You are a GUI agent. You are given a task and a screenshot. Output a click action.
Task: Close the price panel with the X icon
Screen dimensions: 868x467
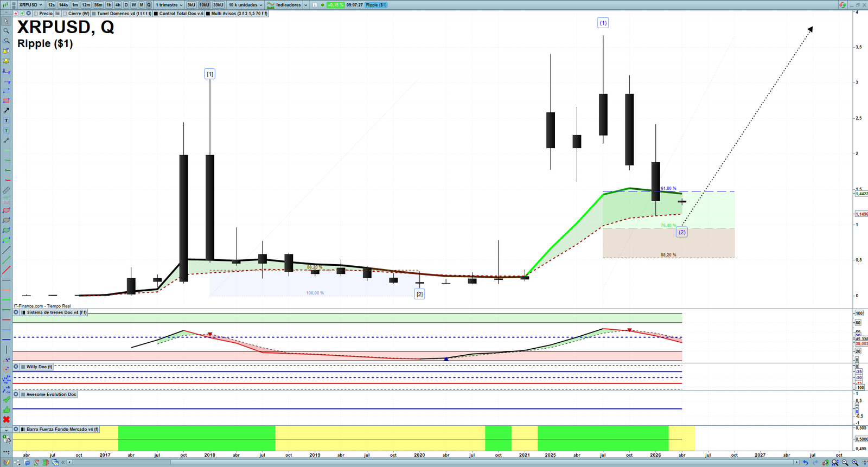28,14
